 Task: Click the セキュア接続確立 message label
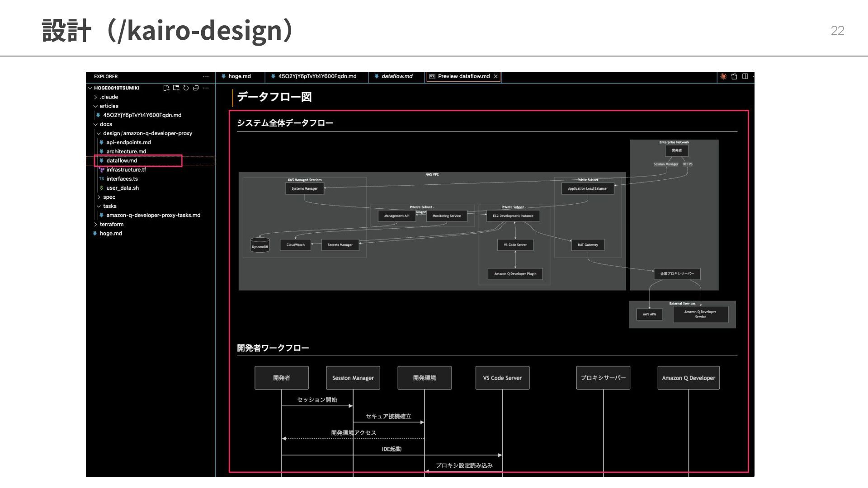389,417
